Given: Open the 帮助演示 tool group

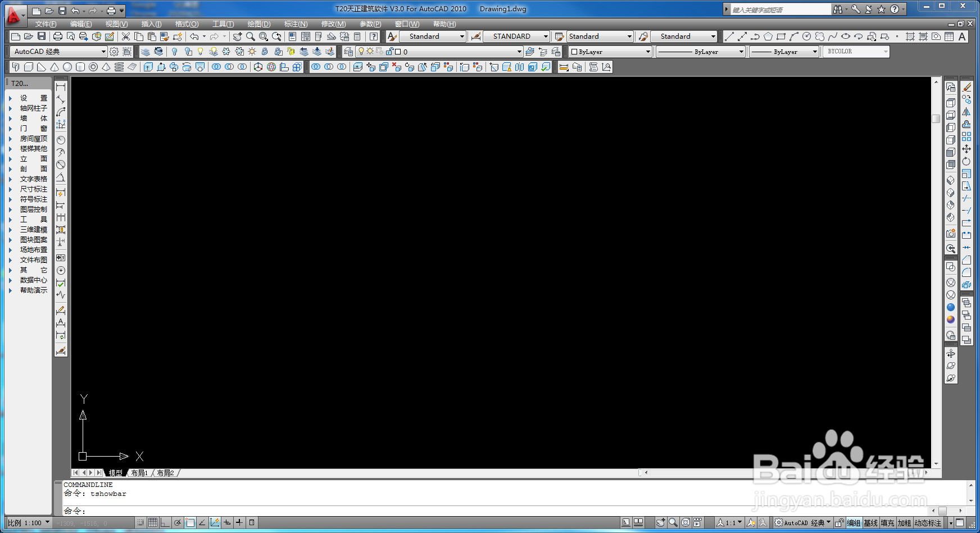Looking at the screenshot, I should (34, 290).
